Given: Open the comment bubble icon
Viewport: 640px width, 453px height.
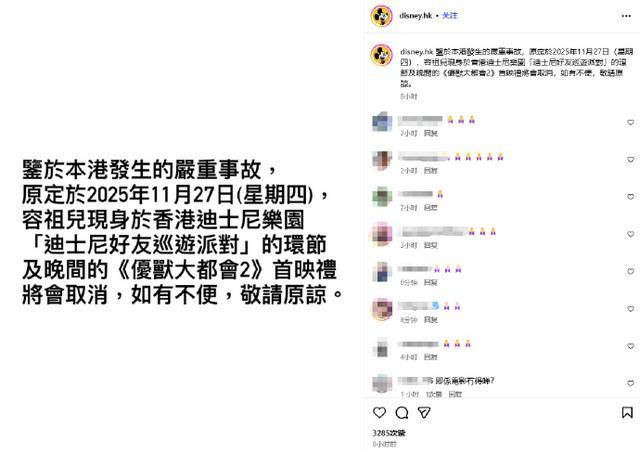Looking at the screenshot, I should 402,413.
